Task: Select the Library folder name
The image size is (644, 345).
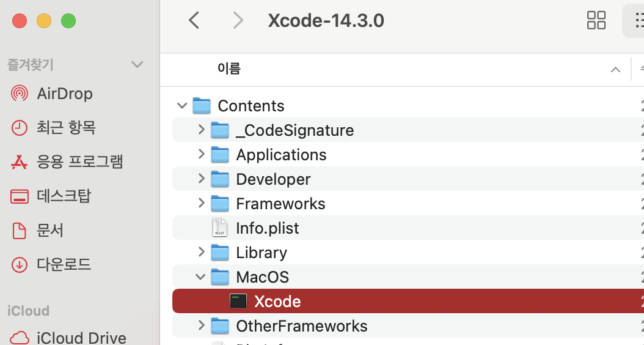Action: [262, 253]
